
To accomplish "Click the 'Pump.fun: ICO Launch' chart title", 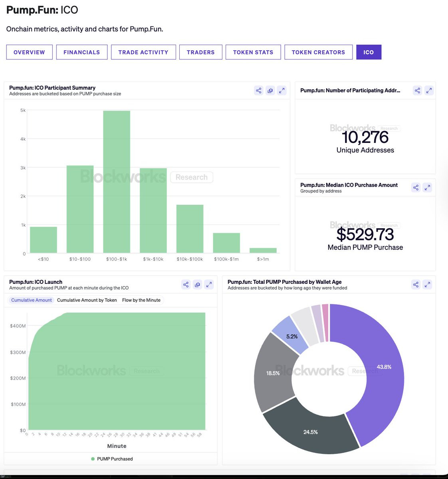I will pyautogui.click(x=36, y=282).
